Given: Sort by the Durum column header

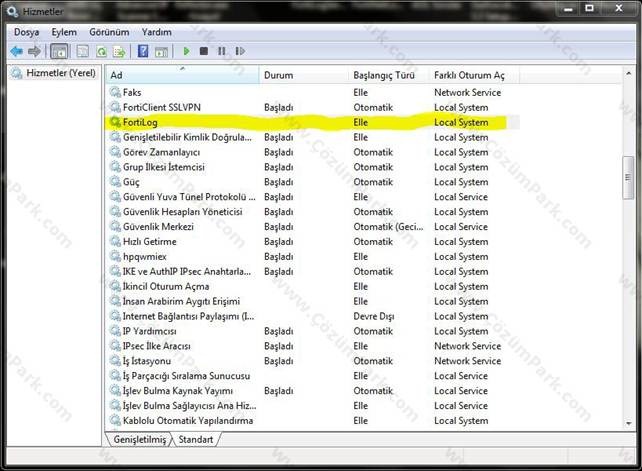Looking at the screenshot, I should (x=303, y=75).
